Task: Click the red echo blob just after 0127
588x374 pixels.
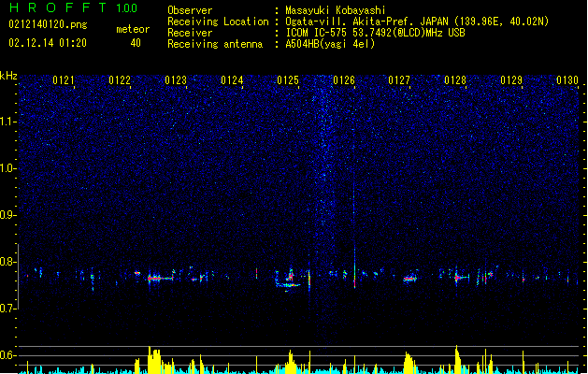Action: click(409, 279)
